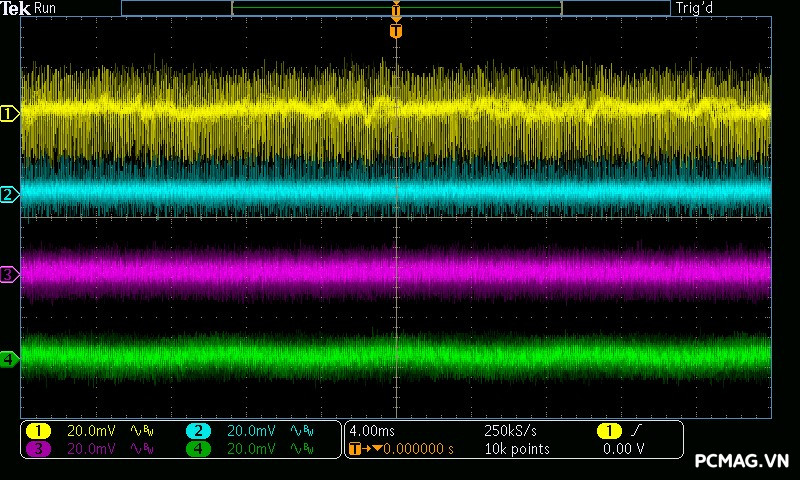Select the green channel 4 readout badge
Image resolution: width=800 pixels, height=480 pixels.
click(198, 449)
